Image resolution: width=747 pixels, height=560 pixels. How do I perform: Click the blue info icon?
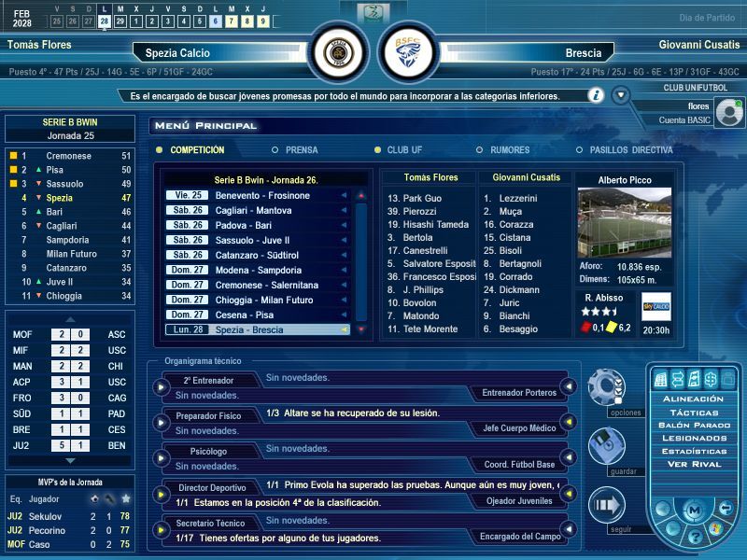point(595,95)
